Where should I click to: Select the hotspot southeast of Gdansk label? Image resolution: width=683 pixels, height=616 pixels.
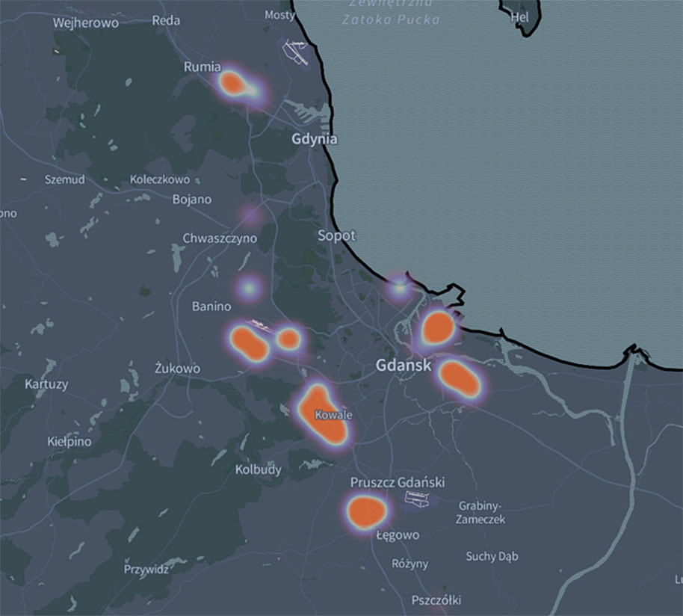click(x=458, y=377)
